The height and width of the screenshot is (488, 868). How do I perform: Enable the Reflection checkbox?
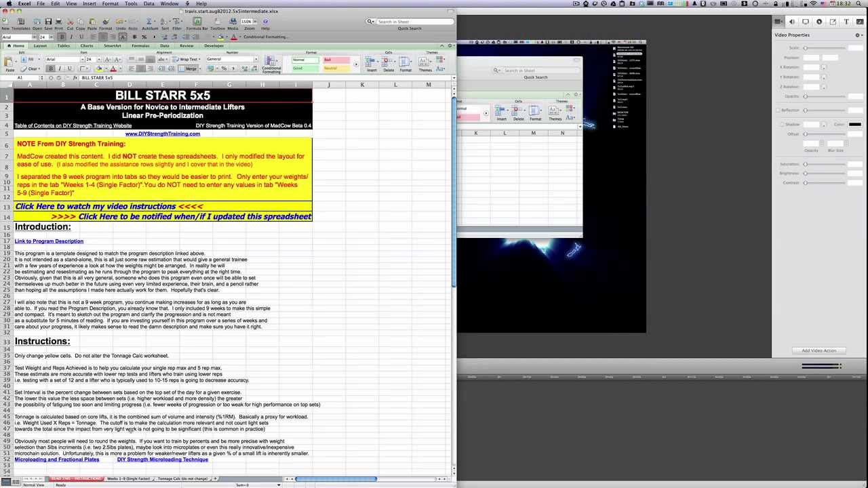[x=778, y=110]
